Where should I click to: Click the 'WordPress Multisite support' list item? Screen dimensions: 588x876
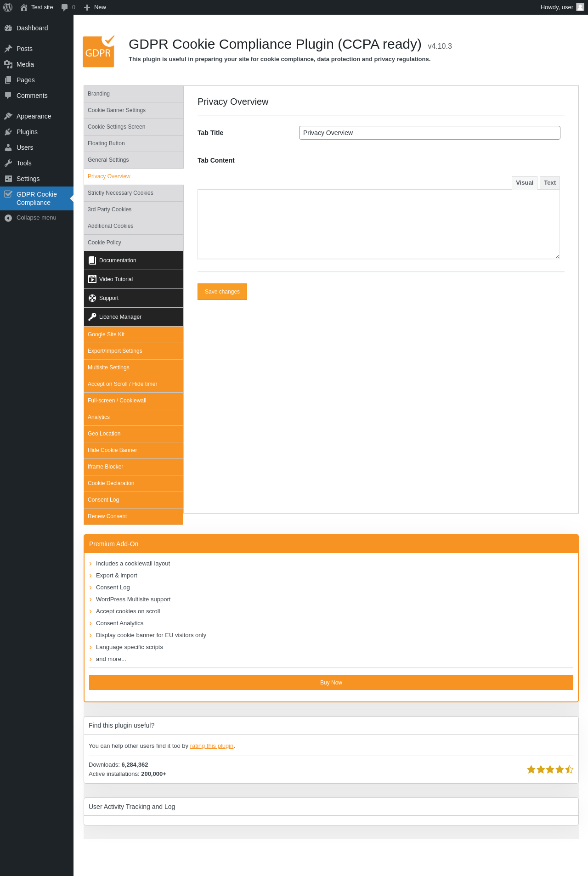[x=133, y=599]
